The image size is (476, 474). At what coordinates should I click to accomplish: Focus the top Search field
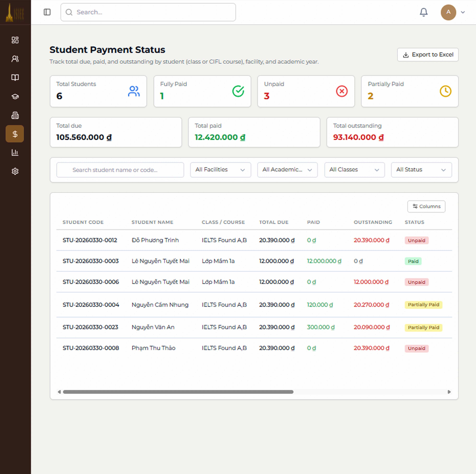[148, 12]
